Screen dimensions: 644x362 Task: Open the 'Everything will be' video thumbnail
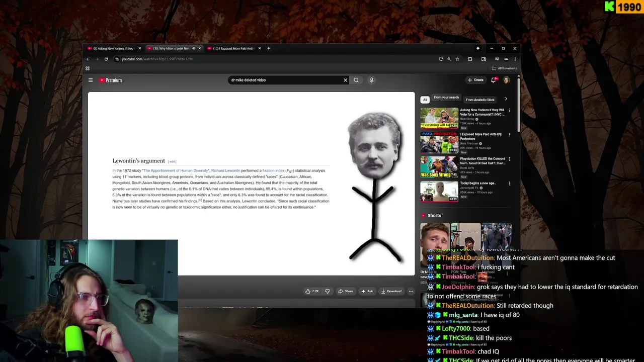click(x=439, y=118)
